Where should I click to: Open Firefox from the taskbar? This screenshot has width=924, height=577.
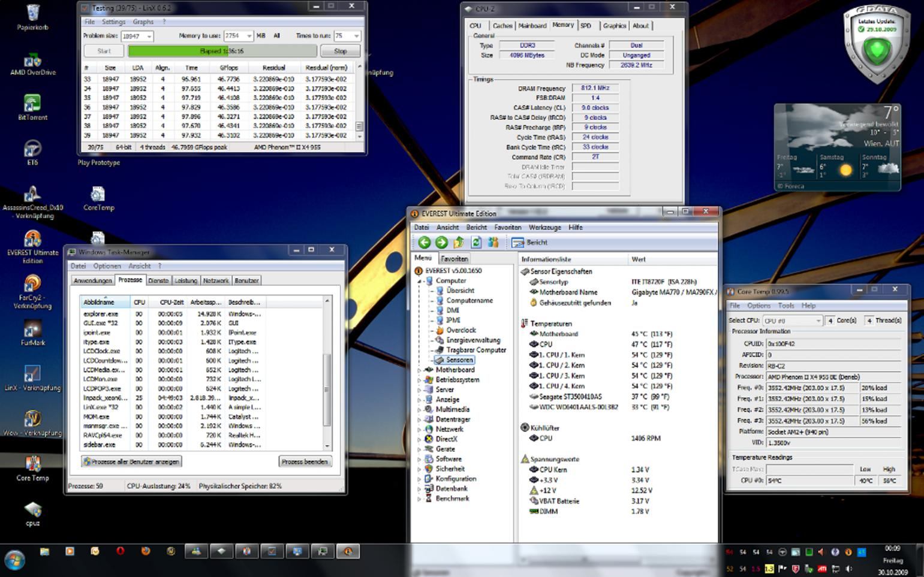tap(145, 551)
